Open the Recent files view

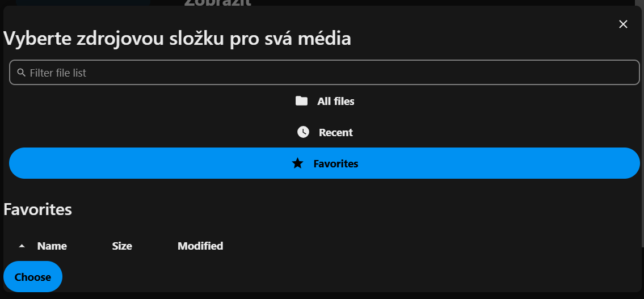click(x=325, y=132)
